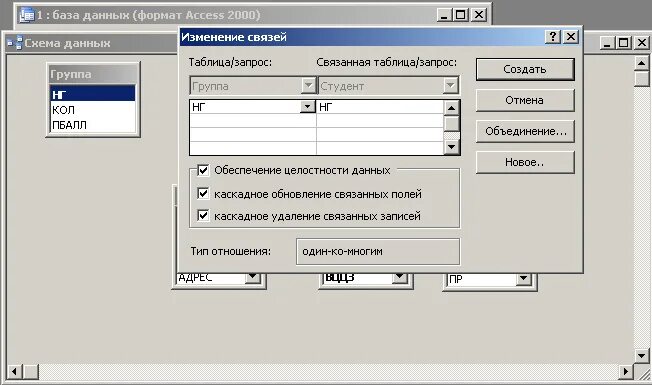This screenshot has width=652, height=385.
Task: Minimize the database window
Action: click(444, 15)
